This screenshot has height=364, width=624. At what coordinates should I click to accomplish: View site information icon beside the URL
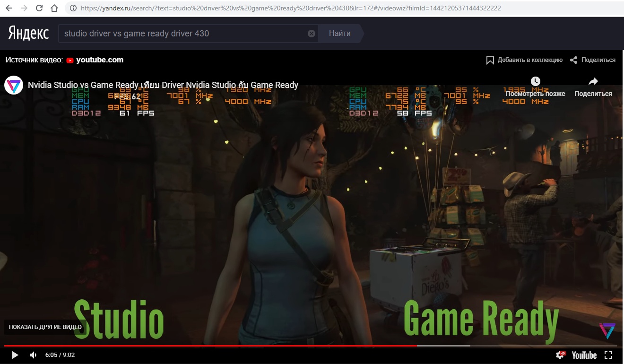click(73, 8)
